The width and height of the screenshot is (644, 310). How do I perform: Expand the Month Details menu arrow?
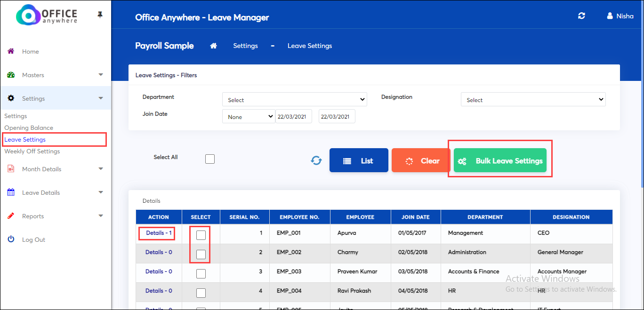[101, 169]
